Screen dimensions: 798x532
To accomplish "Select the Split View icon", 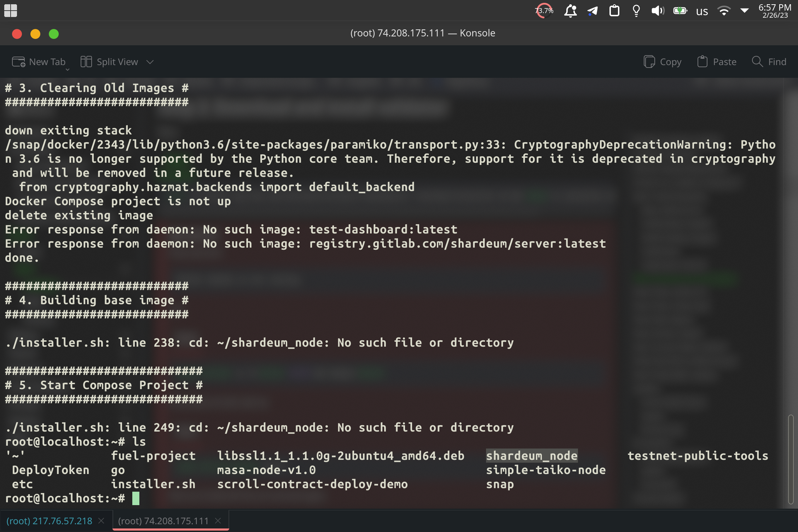I will point(86,62).
